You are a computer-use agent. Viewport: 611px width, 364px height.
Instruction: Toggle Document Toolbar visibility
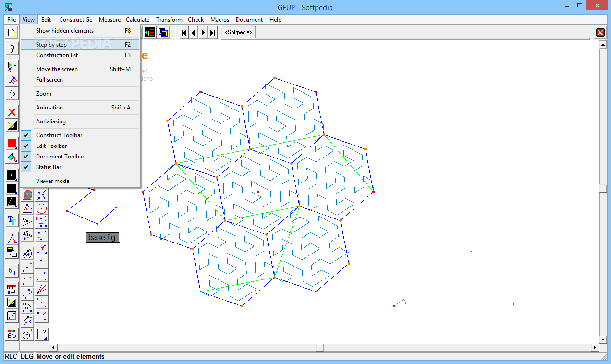pos(80,157)
